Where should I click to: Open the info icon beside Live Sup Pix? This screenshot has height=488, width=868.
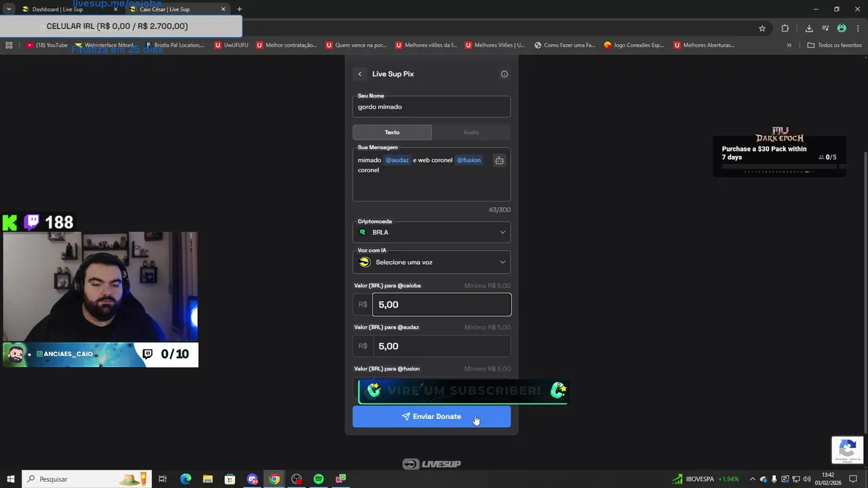coord(505,74)
